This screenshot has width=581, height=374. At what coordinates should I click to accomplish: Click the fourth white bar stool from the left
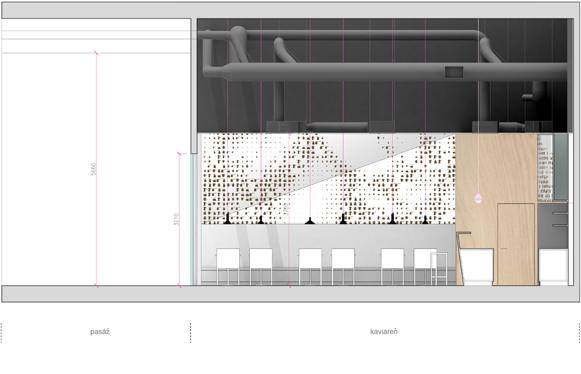pos(343,267)
